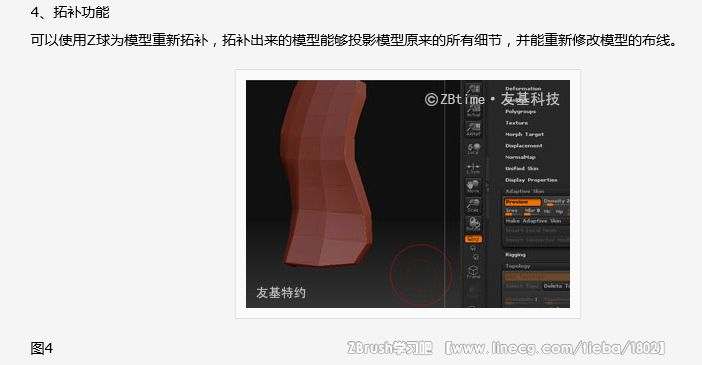This screenshot has width=702, height=365.
Task: Click the Ires slider in Adaptive Skin
Action: [512, 211]
